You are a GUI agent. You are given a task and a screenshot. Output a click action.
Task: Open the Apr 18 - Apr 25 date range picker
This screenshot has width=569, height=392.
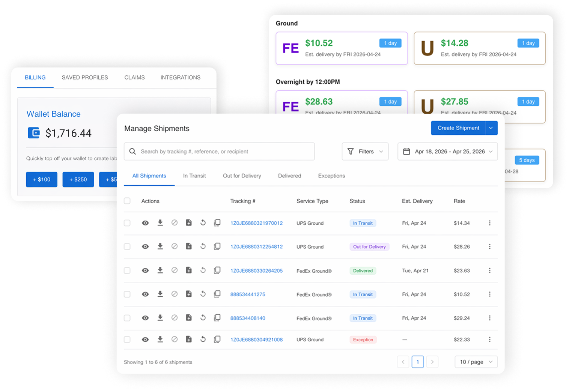[448, 152]
